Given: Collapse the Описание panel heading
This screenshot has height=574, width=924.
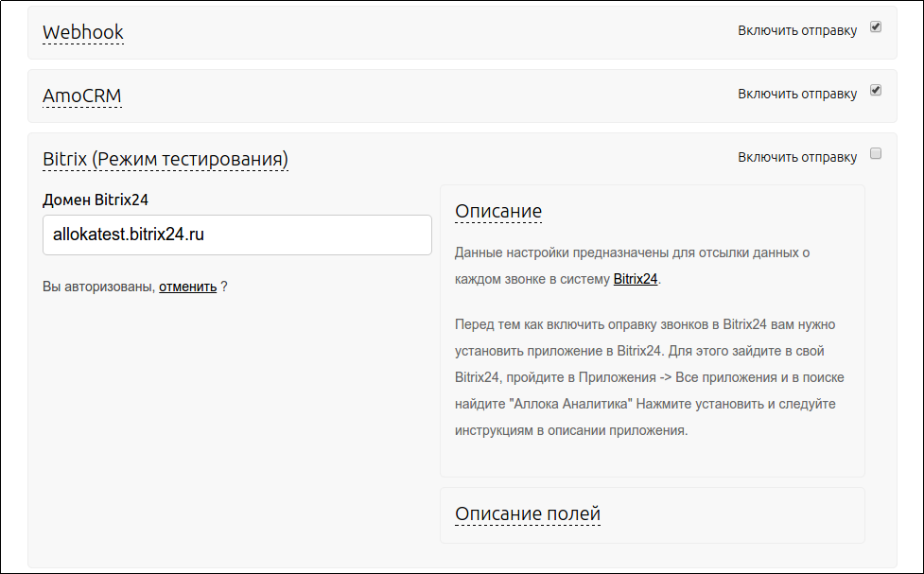Looking at the screenshot, I should coord(498,211).
